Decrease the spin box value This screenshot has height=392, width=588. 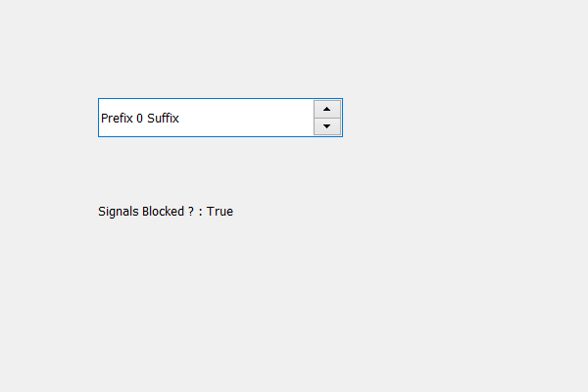point(326,126)
